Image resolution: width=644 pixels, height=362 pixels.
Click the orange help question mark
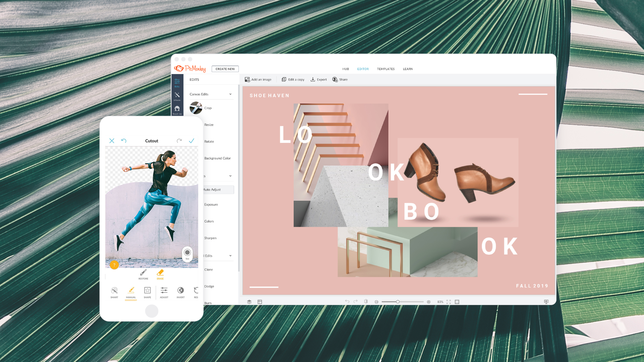[114, 265]
